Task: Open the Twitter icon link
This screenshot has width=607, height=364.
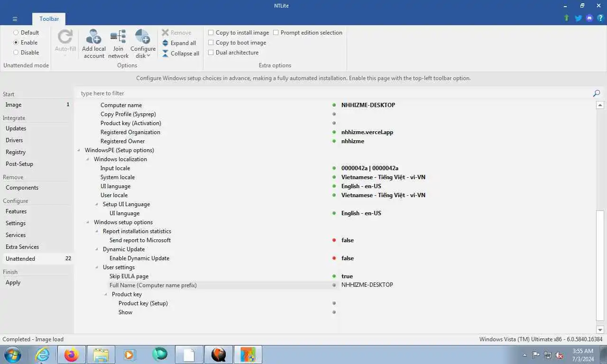Action: point(578,18)
